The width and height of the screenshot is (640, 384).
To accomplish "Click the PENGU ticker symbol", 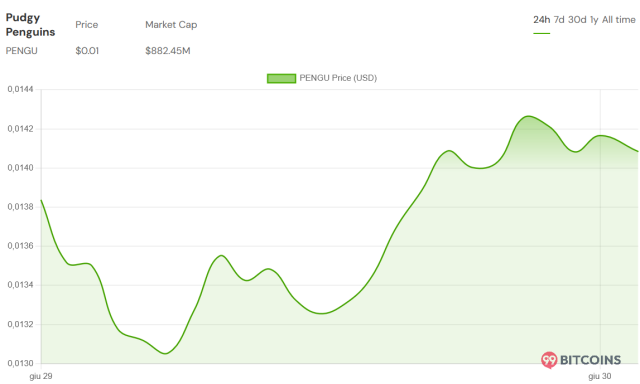I will pos(22,51).
